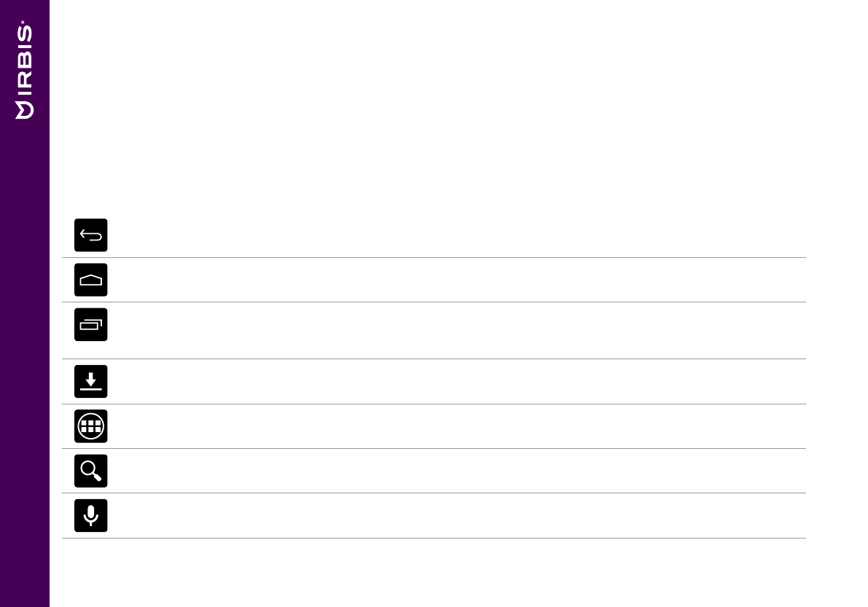Select the Search magnifier icon
The width and height of the screenshot is (868, 607).
click(90, 471)
